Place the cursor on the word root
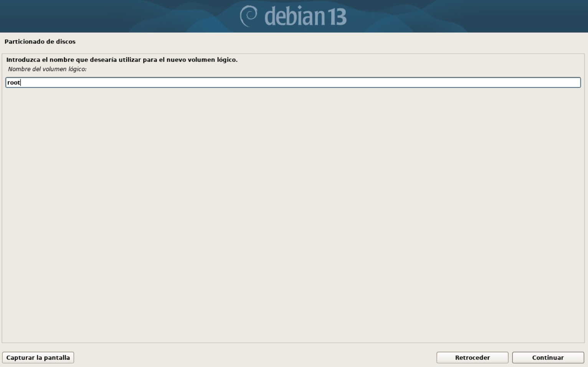This screenshot has width=588, height=367. [13, 83]
